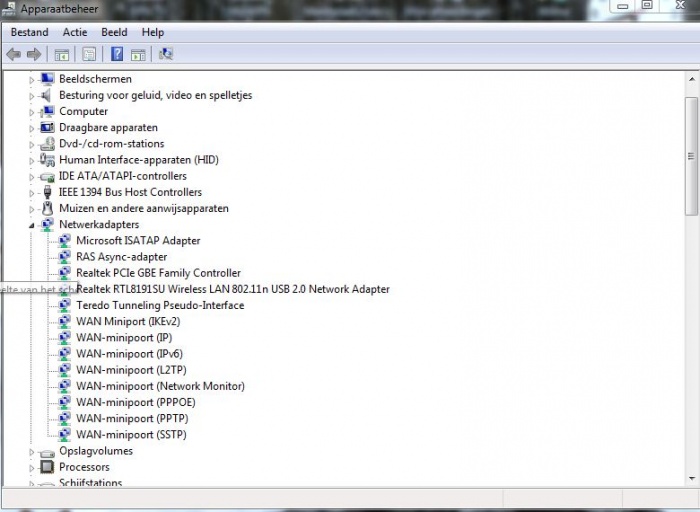Click the Netwerkadapters category icon
This screenshot has width=700, height=512.
(x=47, y=225)
